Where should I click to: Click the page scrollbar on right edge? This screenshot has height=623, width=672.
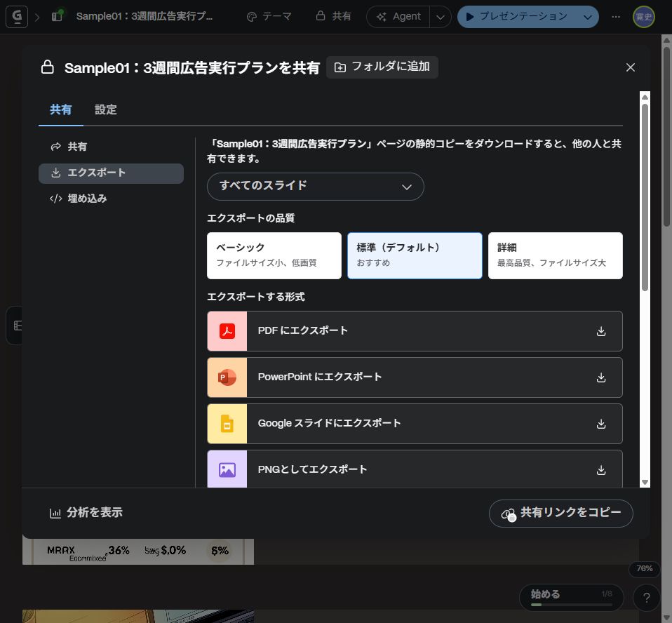coord(667,135)
